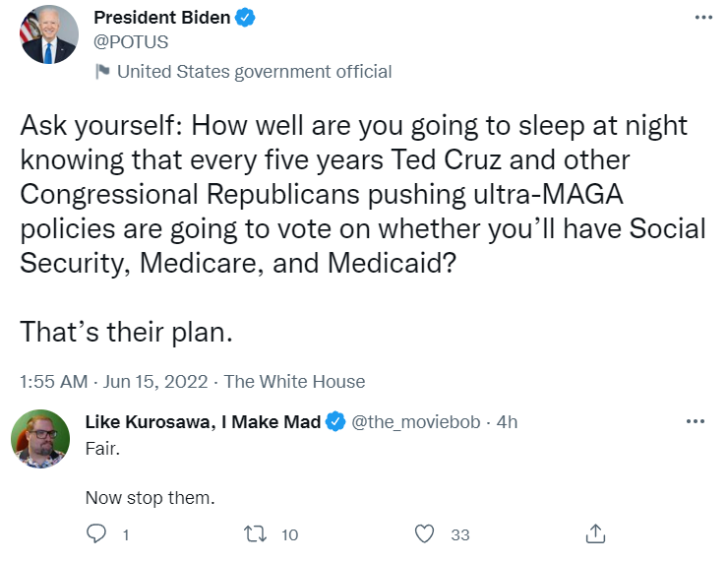
Task: Open more options on Biden's tweet
Action: pyautogui.click(x=702, y=18)
